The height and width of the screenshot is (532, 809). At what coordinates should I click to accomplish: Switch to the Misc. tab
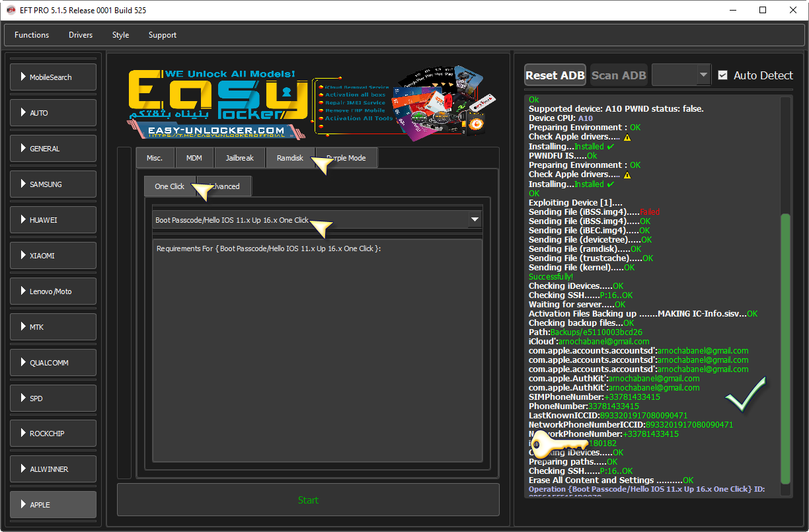[155, 158]
